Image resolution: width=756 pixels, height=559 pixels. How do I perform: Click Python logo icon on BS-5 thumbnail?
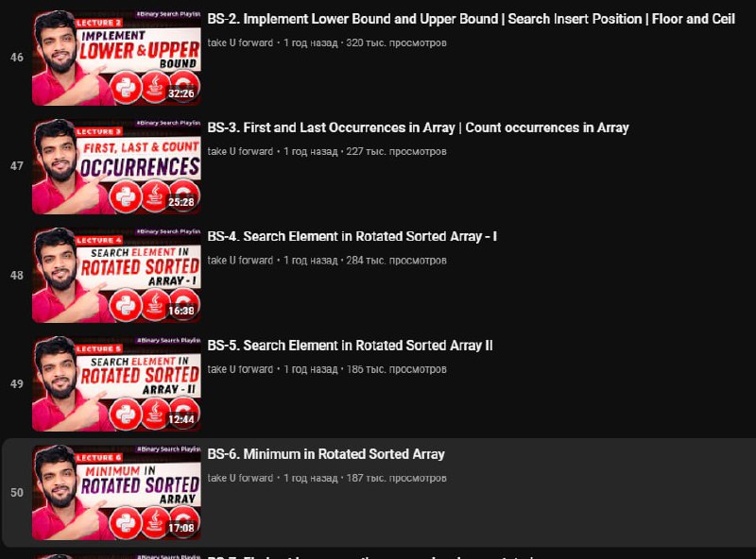126,414
